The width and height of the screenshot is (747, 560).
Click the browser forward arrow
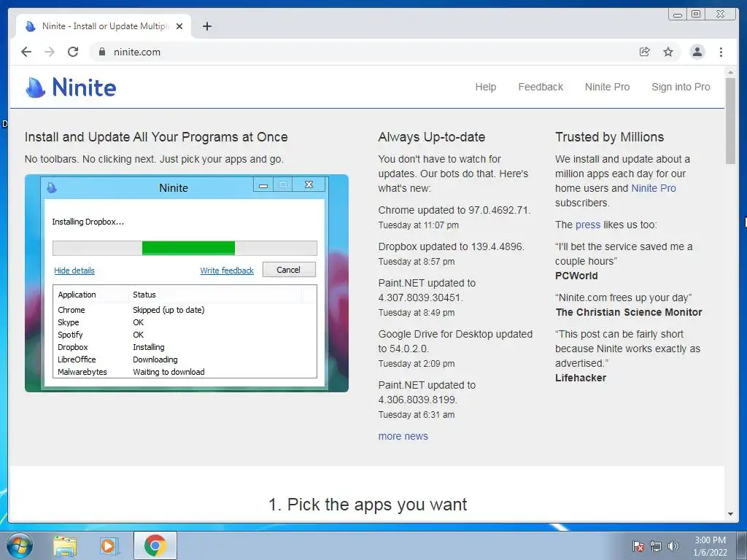(x=50, y=52)
